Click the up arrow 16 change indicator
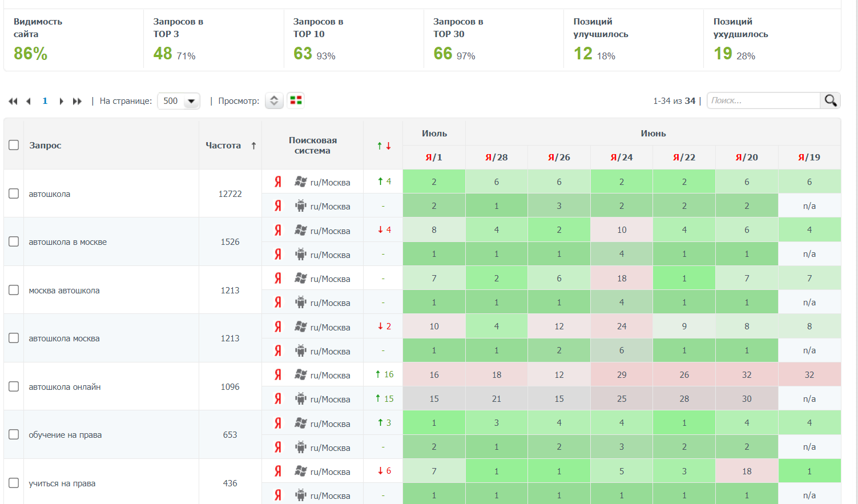 tap(384, 374)
